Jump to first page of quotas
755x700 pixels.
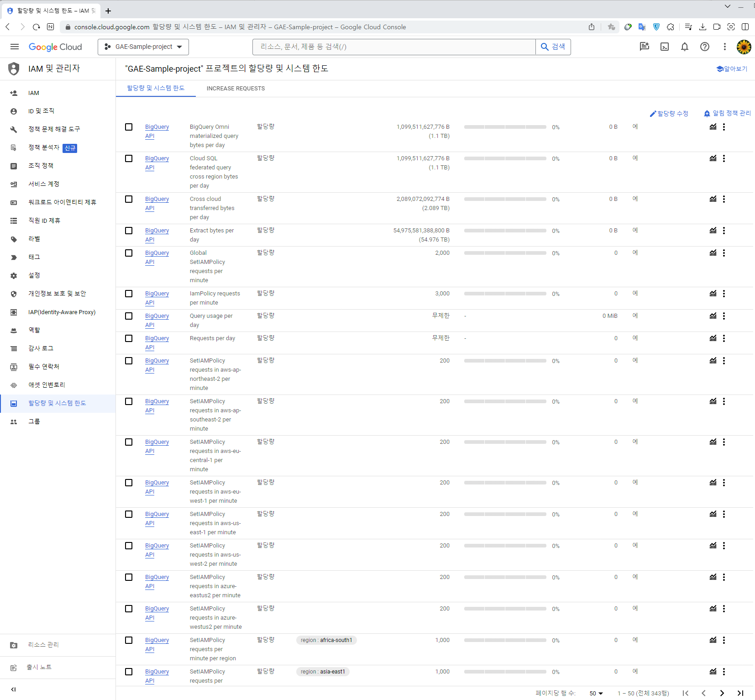[x=686, y=693]
